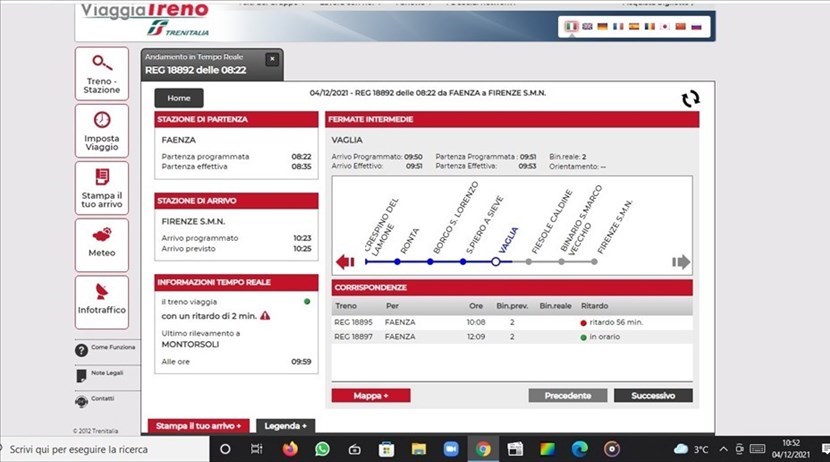Select the Firenze S.M.N. stop marker

(594, 261)
